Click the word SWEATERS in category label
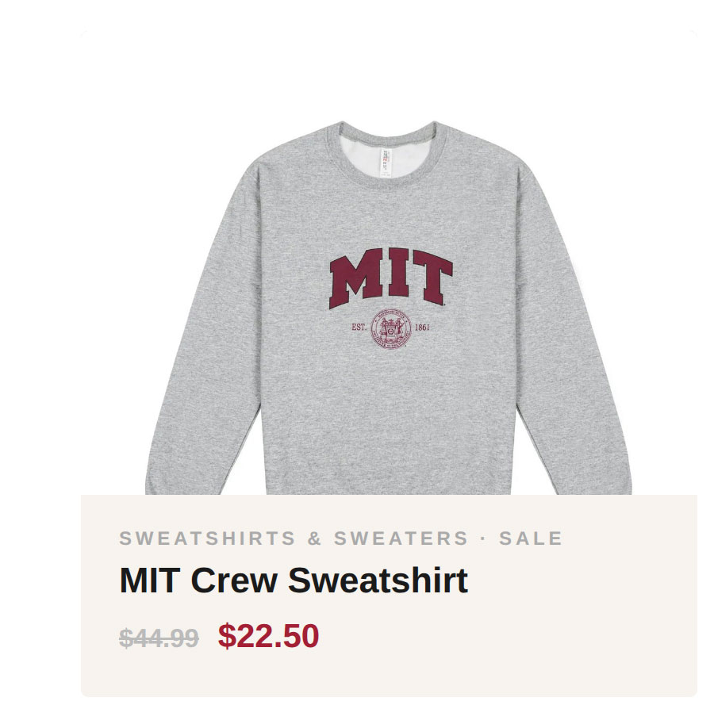This screenshot has height=728, width=714. 401,538
